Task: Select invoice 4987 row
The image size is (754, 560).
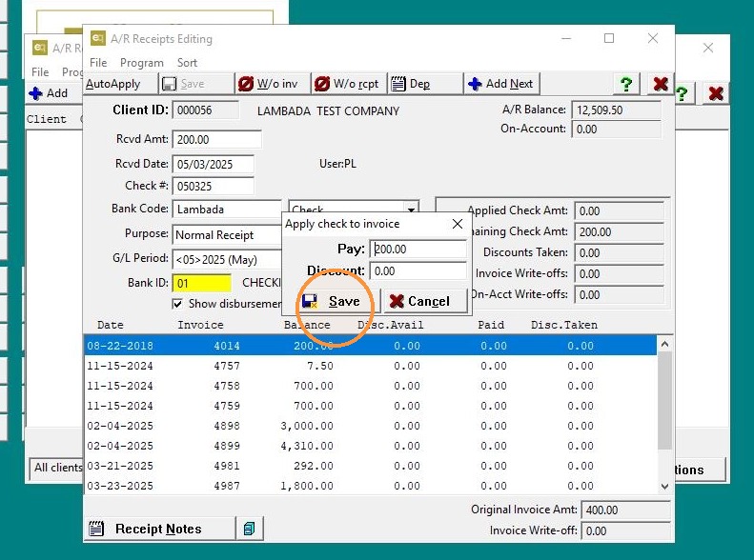Action: tap(370, 486)
